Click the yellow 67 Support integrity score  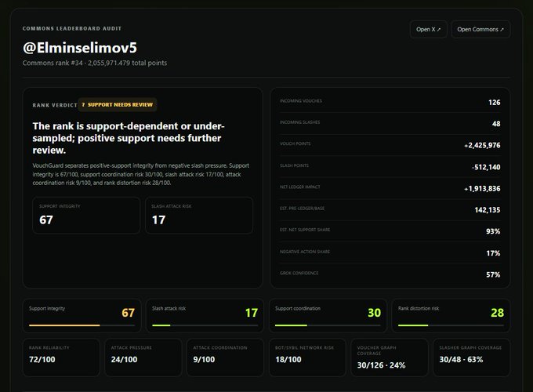(x=128, y=313)
